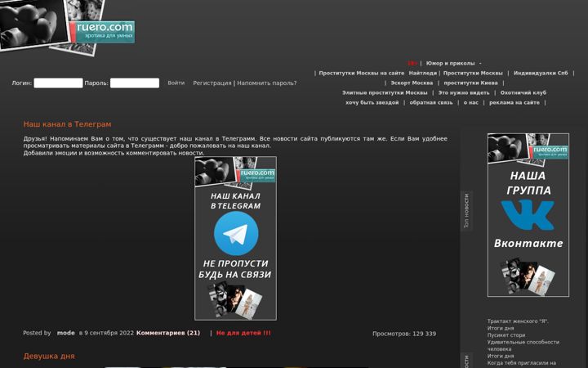Click the Войти login button
Viewport: 588px width, 368px height.
point(176,83)
